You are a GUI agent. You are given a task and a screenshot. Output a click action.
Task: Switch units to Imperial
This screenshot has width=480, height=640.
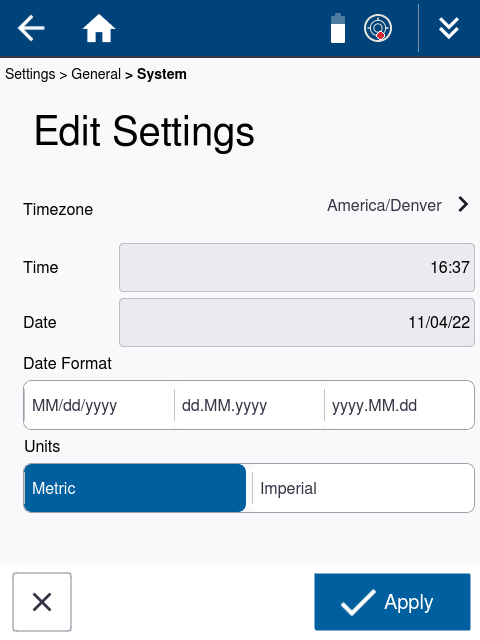363,488
